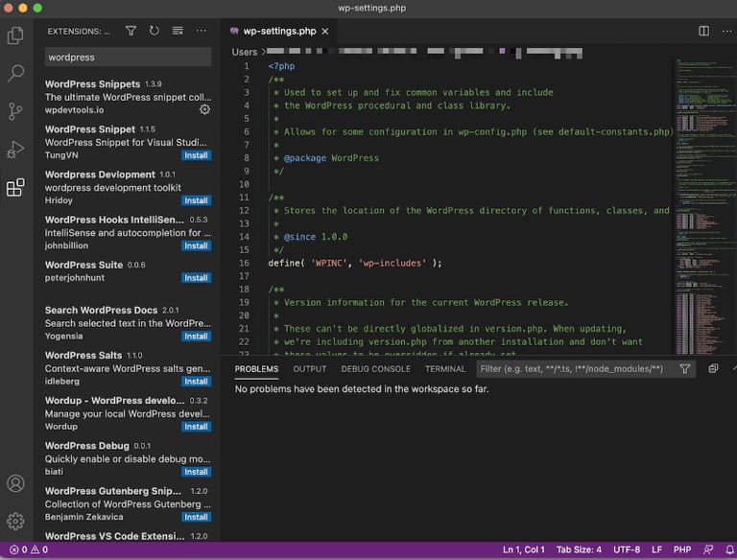This screenshot has width=737, height=560.
Task: Install WordPress Salts by idleberg
Action: click(x=196, y=382)
